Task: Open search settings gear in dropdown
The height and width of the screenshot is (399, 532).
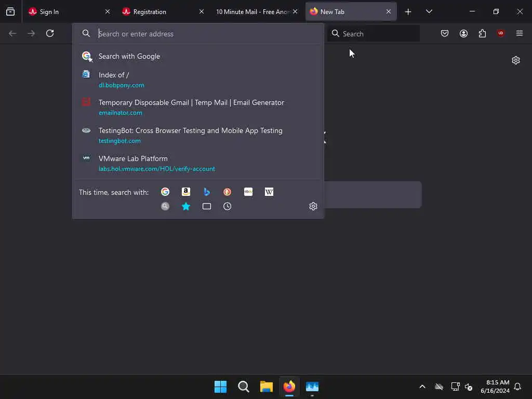Action: [x=313, y=206]
